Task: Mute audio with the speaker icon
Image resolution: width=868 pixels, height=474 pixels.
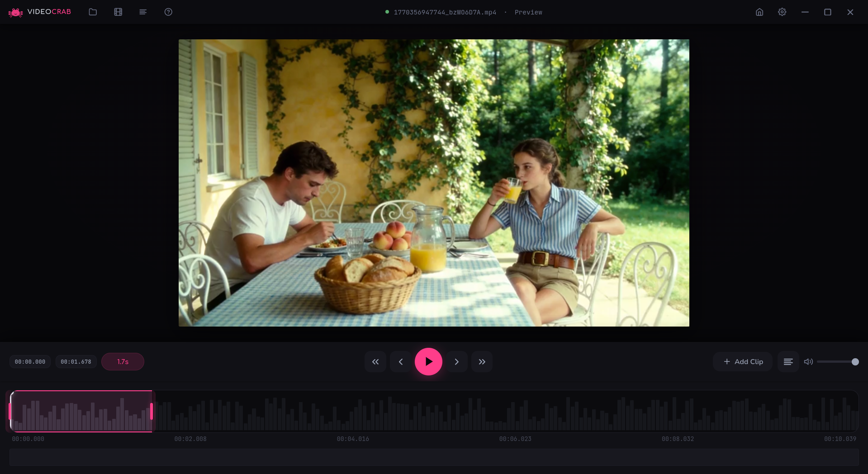Action: (x=808, y=361)
